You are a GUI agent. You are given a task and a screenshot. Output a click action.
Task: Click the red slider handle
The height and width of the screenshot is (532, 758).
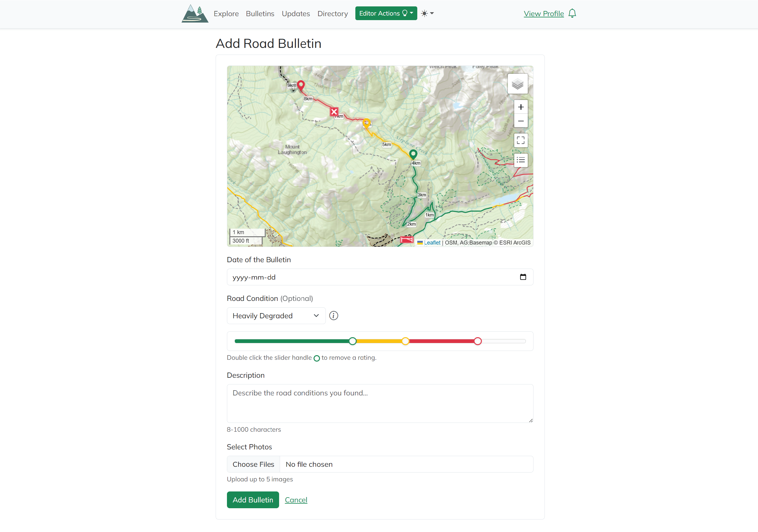(x=477, y=341)
